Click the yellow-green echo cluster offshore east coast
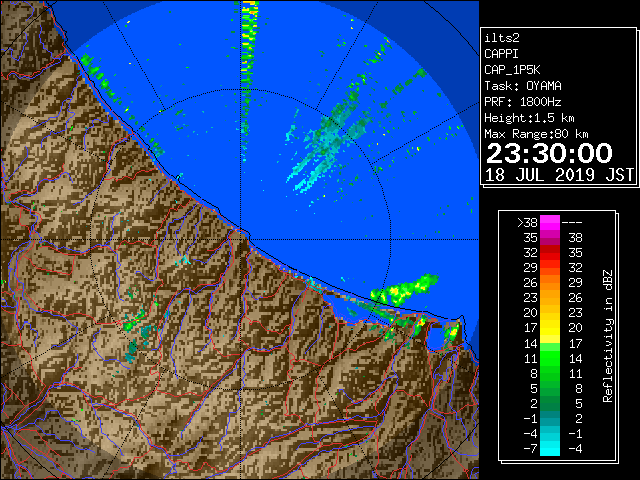The height and width of the screenshot is (480, 640). [404, 291]
